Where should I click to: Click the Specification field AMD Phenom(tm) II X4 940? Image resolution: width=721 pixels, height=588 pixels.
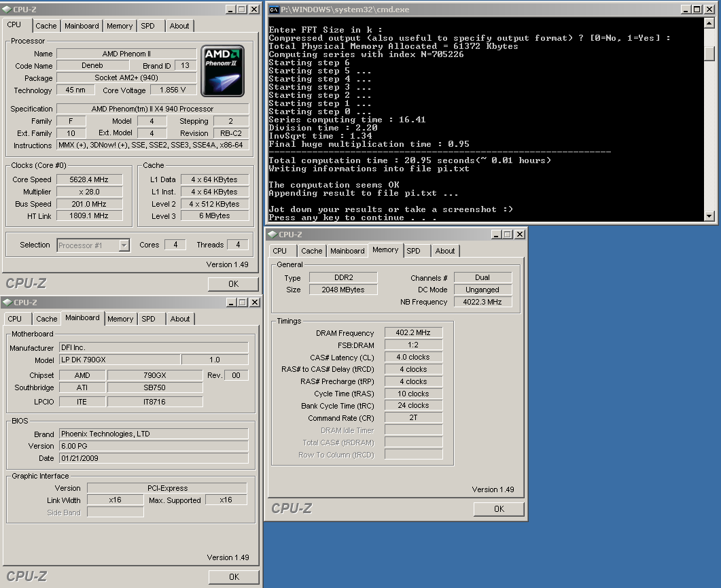[x=153, y=109]
